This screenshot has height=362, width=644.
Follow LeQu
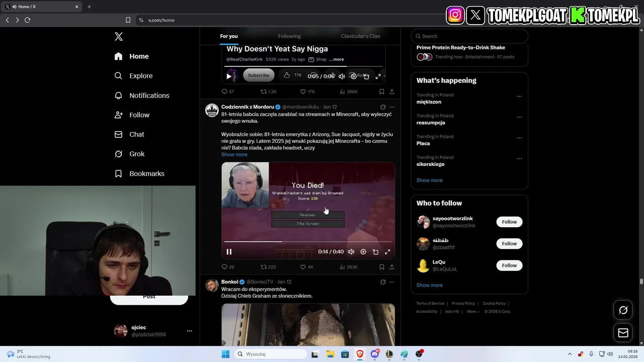click(x=509, y=265)
